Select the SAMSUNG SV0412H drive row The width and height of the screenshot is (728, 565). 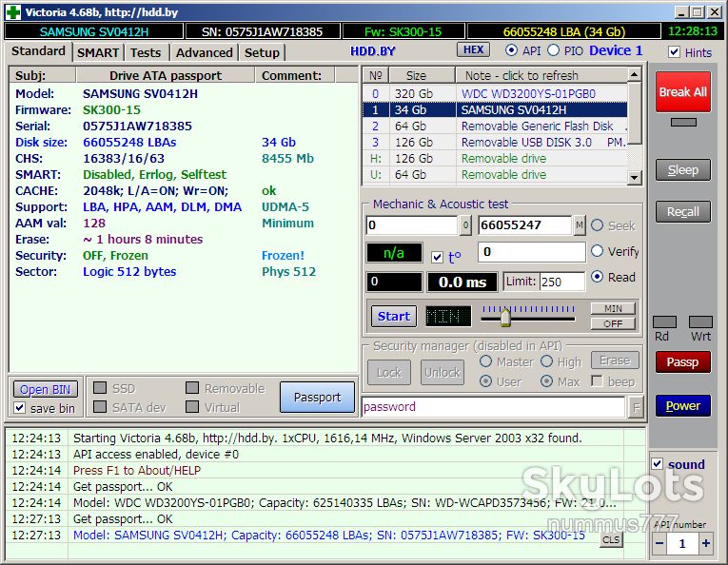tap(495, 110)
